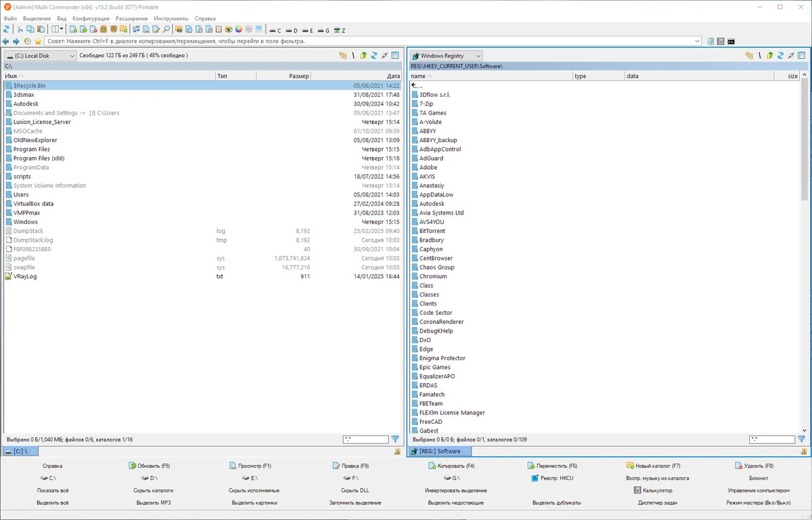The height and width of the screenshot is (520, 812).
Task: Open the Справка menu
Action: click(205, 18)
